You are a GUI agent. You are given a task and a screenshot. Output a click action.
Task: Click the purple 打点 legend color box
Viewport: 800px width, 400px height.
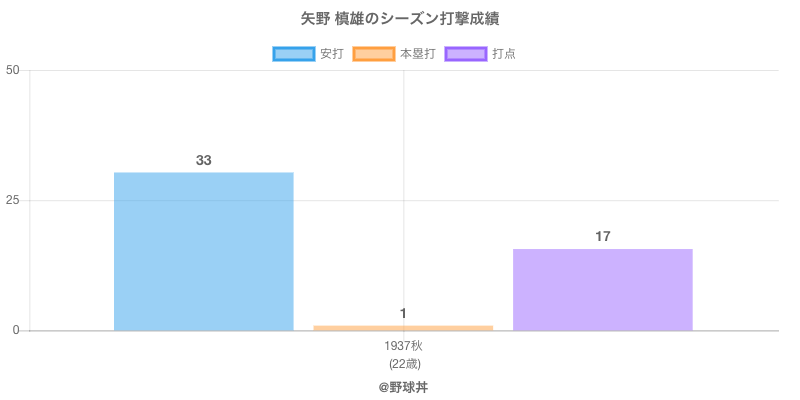[466, 54]
